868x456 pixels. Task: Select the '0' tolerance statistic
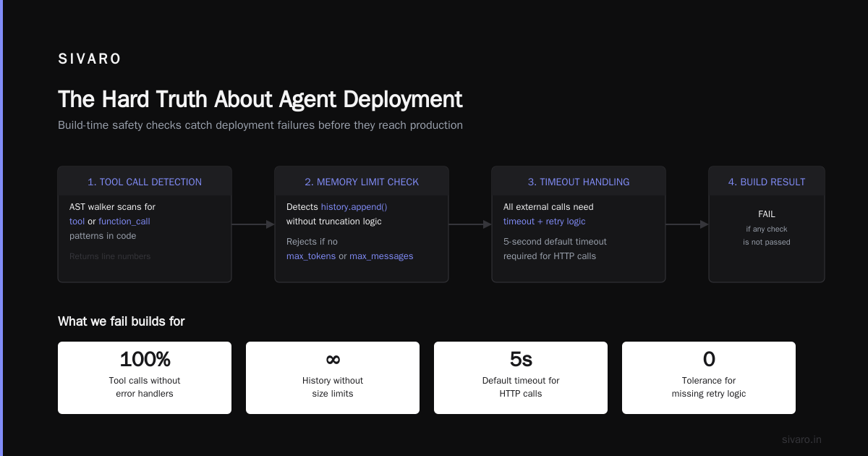tap(709, 359)
